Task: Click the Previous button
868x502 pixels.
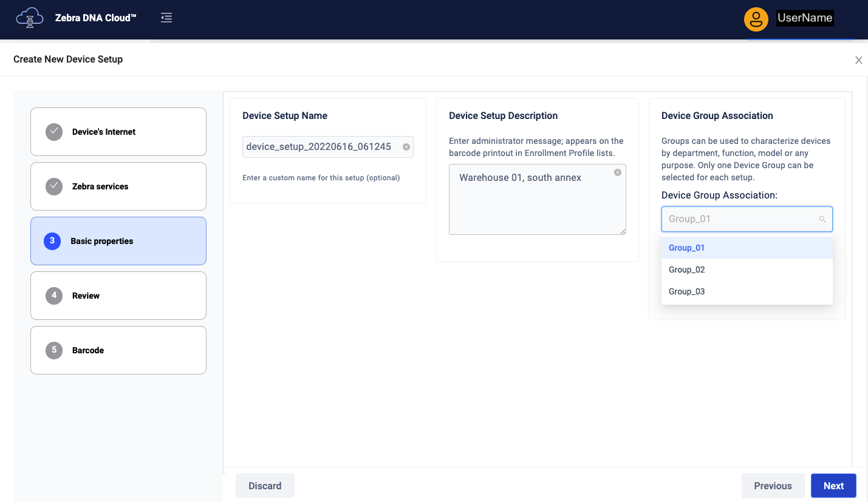Action: click(x=773, y=486)
